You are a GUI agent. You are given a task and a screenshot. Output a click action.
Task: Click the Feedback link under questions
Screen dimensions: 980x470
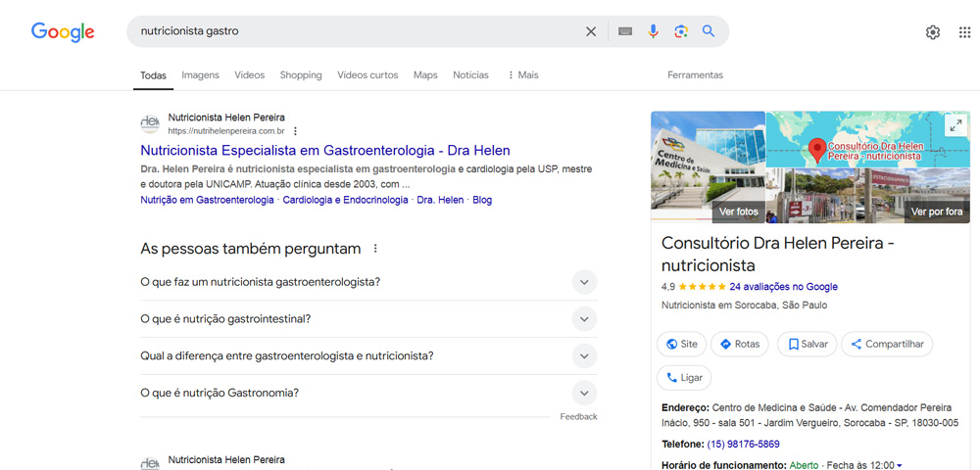[x=579, y=417]
